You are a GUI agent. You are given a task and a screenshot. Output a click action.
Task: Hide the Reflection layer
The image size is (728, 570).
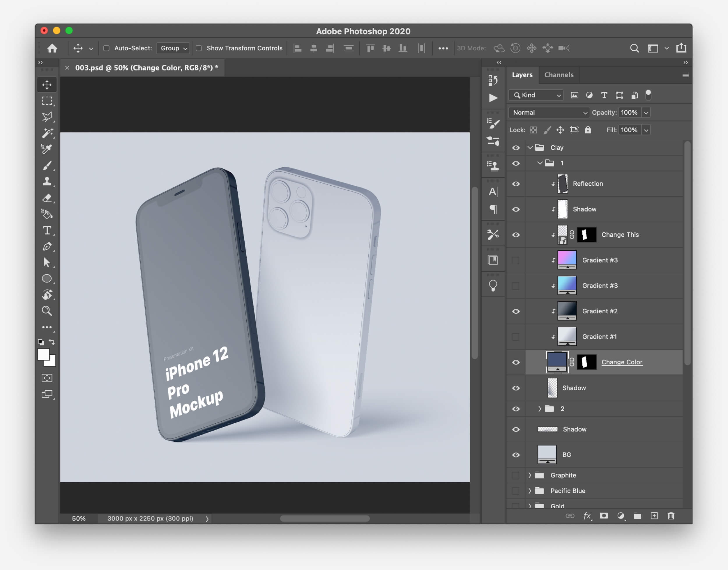pos(516,184)
